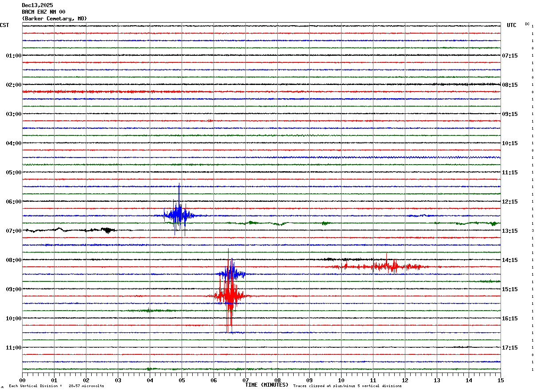This screenshot has height=392, width=536.
Task: Click the traces clipped footnote text
Action: click(347, 386)
